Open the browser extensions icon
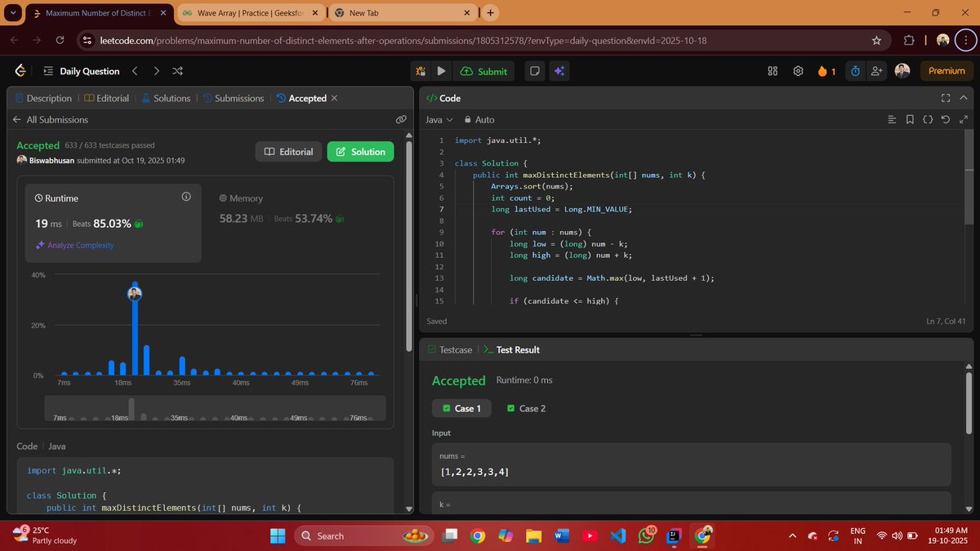Screen dimensions: 980x551 click(x=909, y=40)
